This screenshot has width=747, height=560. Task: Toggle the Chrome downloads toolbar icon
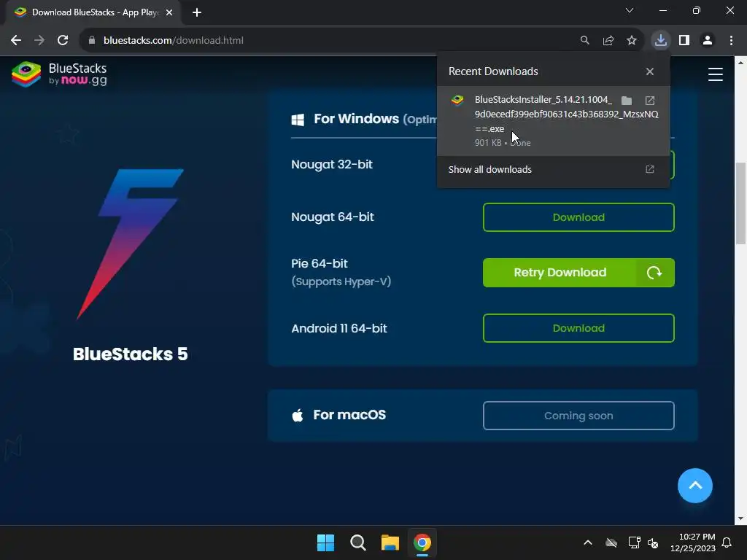(660, 41)
